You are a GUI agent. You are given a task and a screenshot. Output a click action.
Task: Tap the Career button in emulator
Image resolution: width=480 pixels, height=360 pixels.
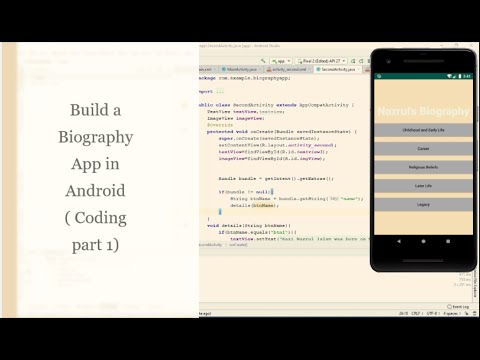click(423, 149)
